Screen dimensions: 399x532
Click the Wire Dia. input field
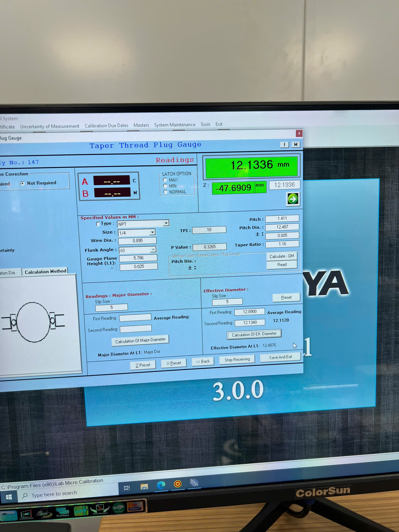click(137, 240)
